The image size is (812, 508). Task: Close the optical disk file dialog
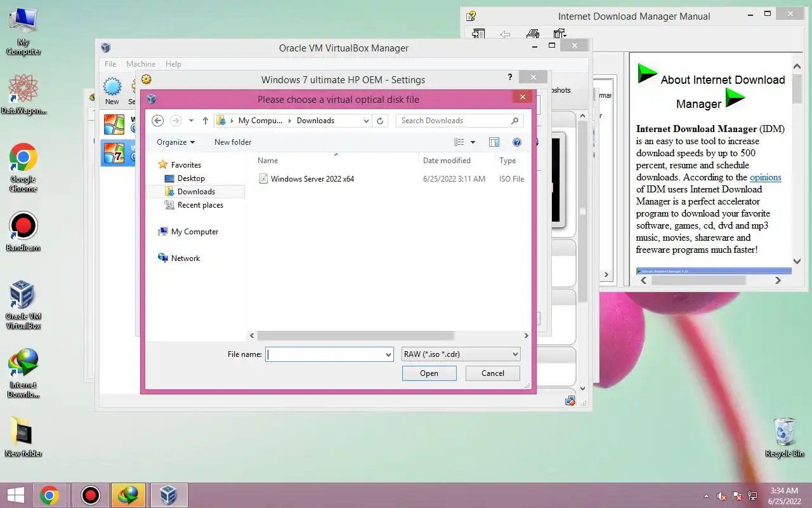(522, 97)
